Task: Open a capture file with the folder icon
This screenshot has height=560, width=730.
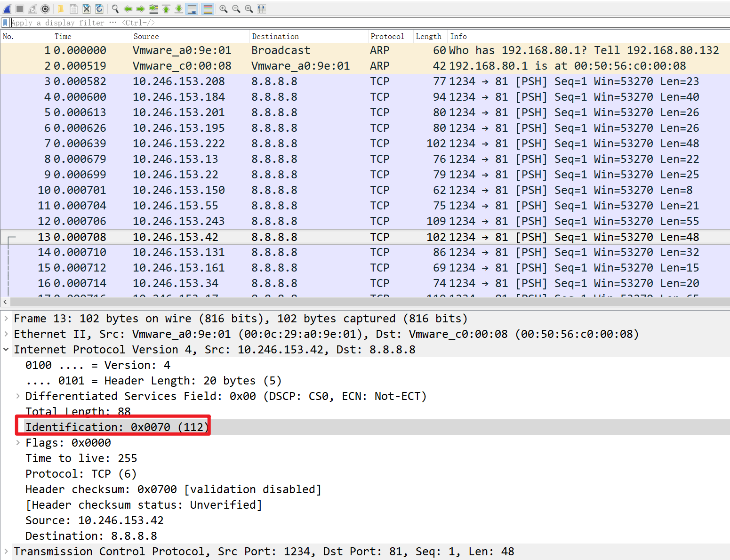Action: (x=61, y=8)
